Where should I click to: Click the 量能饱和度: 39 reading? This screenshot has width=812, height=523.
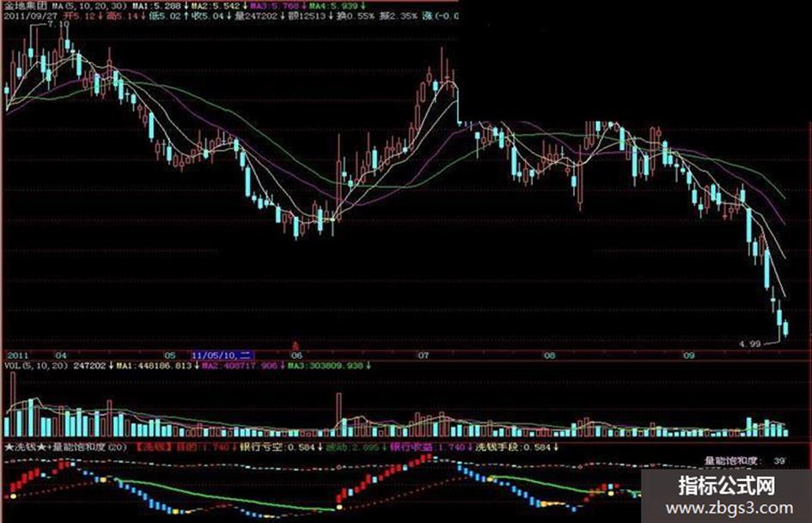coord(746,460)
